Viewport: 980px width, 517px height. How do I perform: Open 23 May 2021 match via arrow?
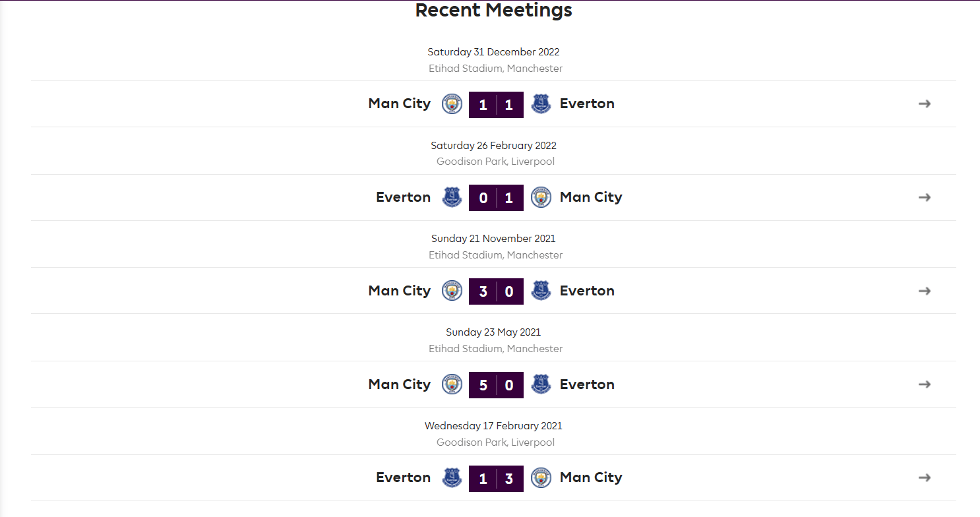tap(925, 384)
